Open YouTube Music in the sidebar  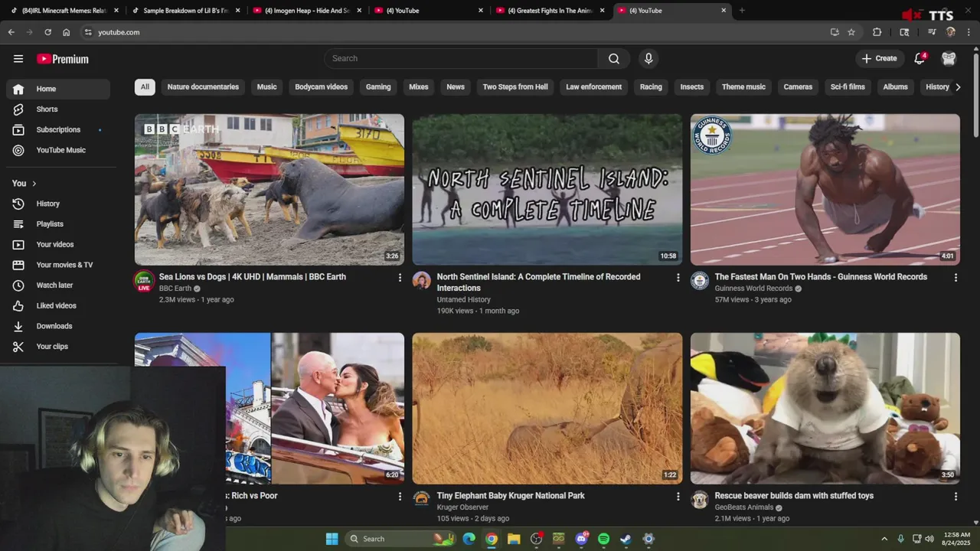[x=58, y=150]
